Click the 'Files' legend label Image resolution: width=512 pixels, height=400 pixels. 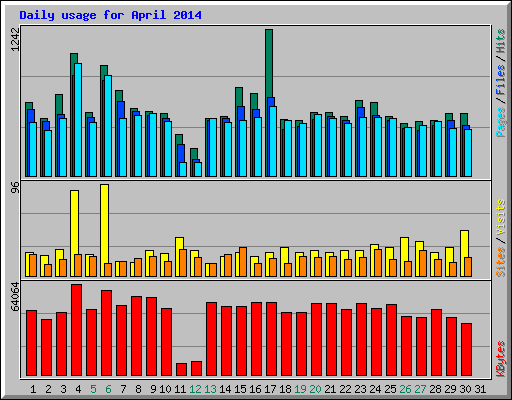point(501,80)
